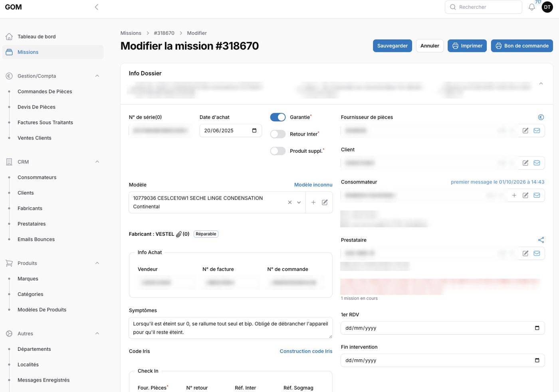Collapse the Produits sidebar section
This screenshot has height=392, width=559.
pos(97,263)
